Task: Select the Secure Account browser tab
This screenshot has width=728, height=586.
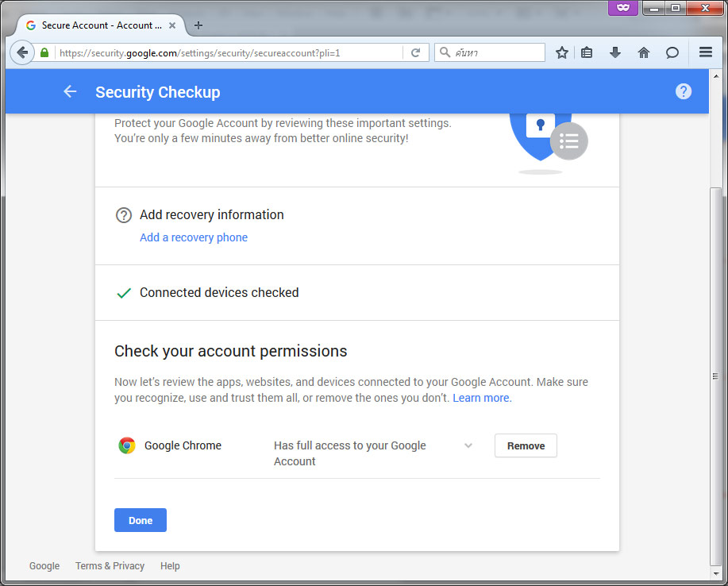Action: pyautogui.click(x=100, y=25)
